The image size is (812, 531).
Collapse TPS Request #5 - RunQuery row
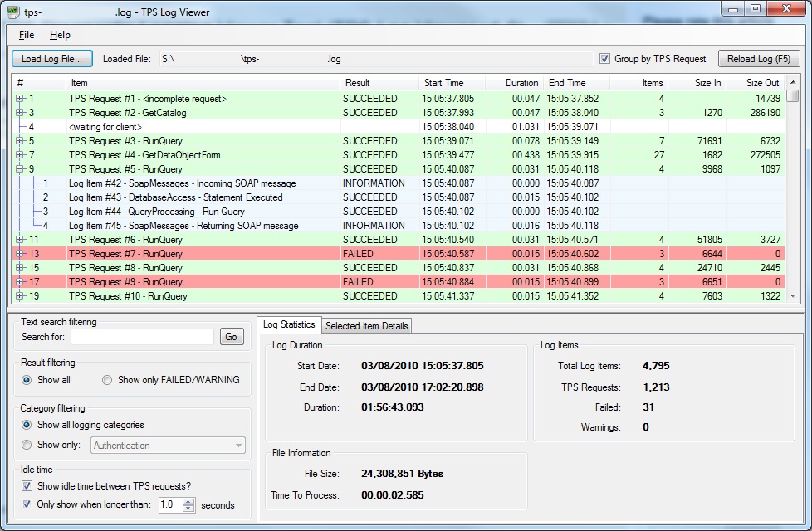click(x=20, y=169)
